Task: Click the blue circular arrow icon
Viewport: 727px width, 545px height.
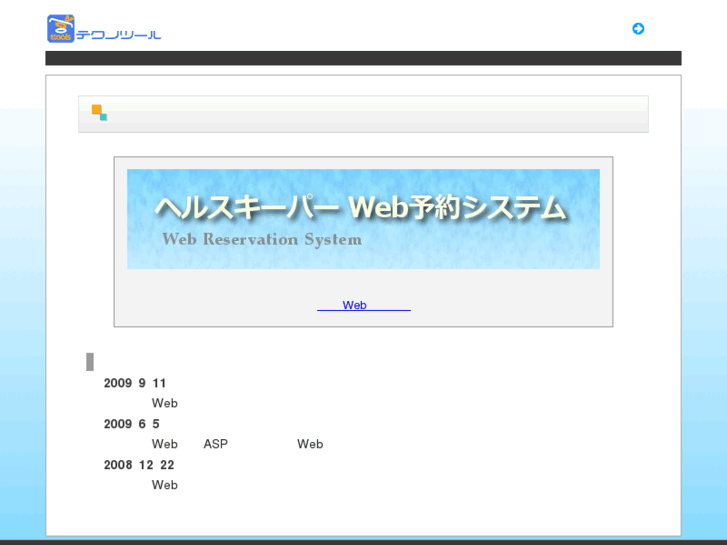Action: 638,29
